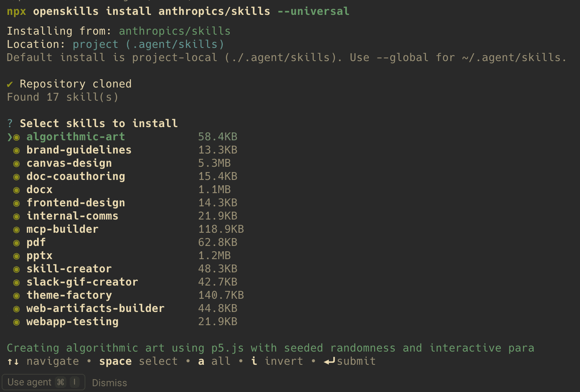The height and width of the screenshot is (392, 580).
Task: Click the Dismiss button
Action: (x=109, y=383)
